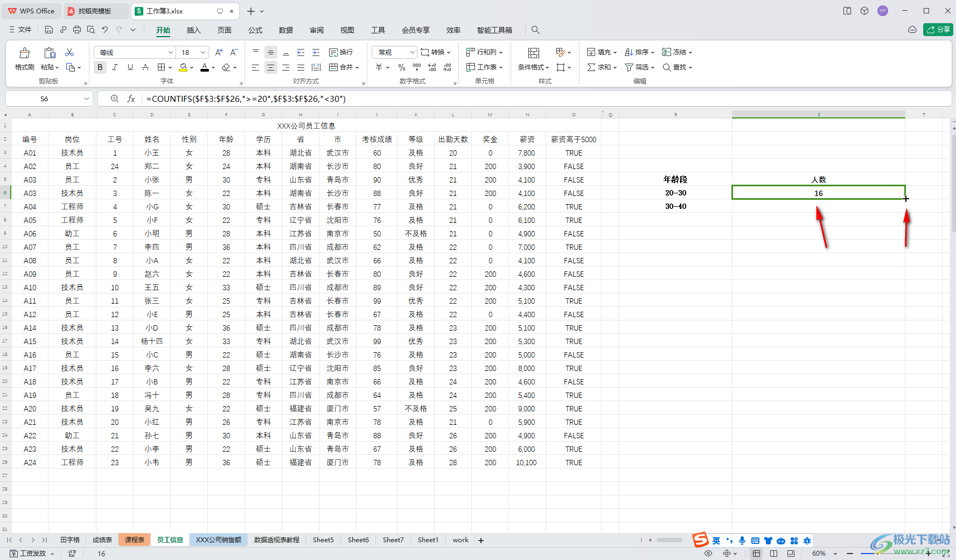Apply the yellow fill color
Image resolution: width=956 pixels, height=560 pixels.
click(x=183, y=67)
